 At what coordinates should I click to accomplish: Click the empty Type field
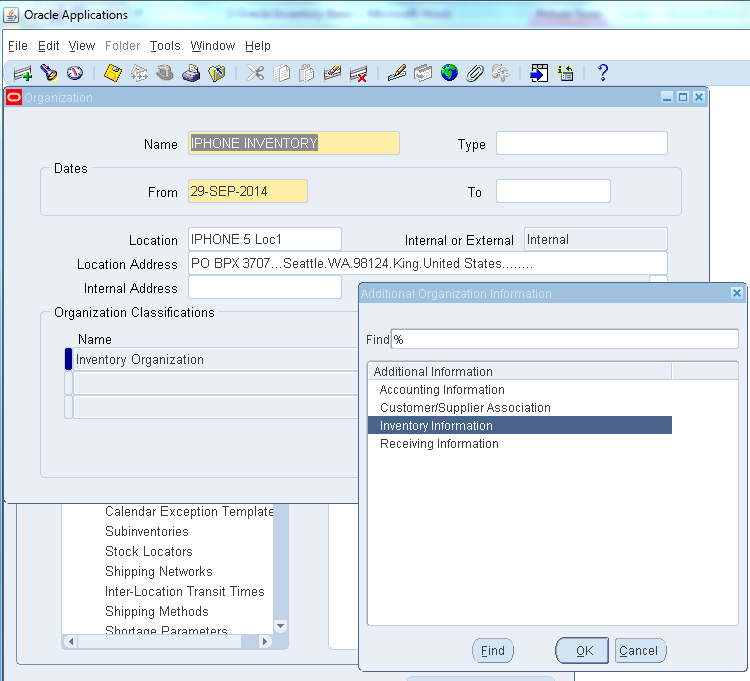582,143
